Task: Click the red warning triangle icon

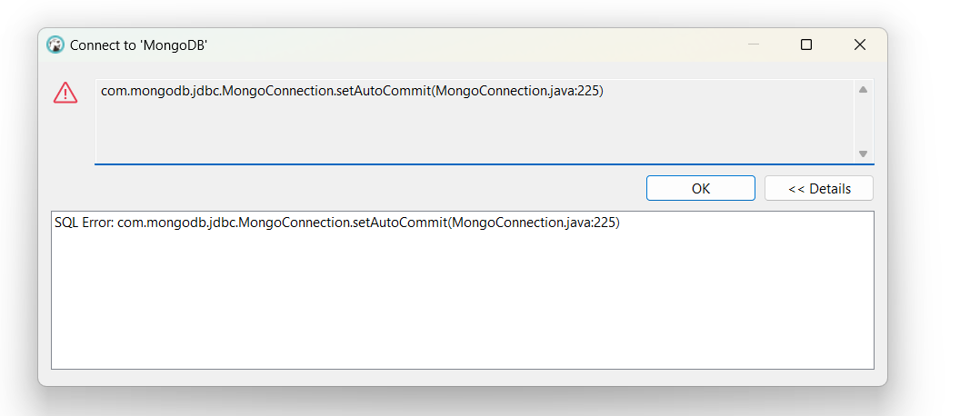Action: click(x=65, y=93)
